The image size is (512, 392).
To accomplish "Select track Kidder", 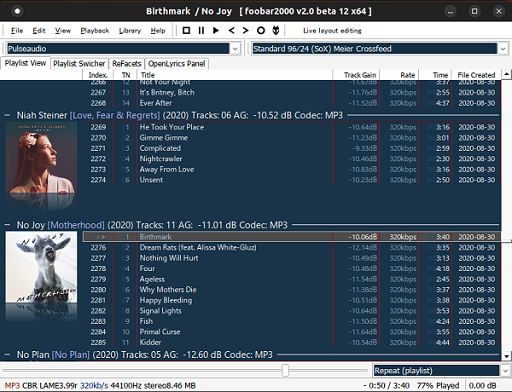I will point(292,342).
